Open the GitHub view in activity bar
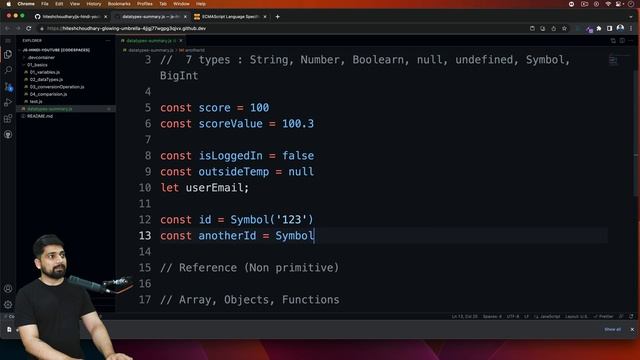Screen dimensions: 640x360 (8, 135)
